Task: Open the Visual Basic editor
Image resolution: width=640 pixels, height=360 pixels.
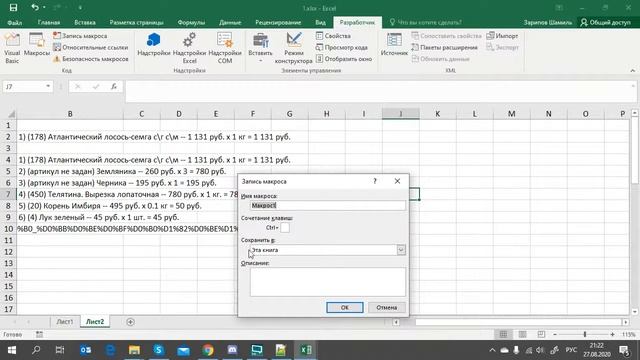Action: pyautogui.click(x=12, y=48)
